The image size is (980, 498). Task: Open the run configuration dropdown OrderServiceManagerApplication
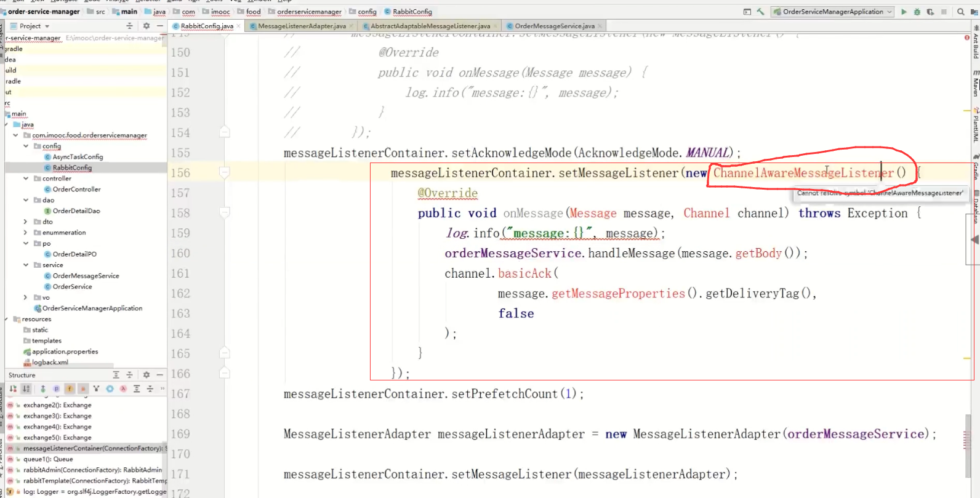coord(832,12)
